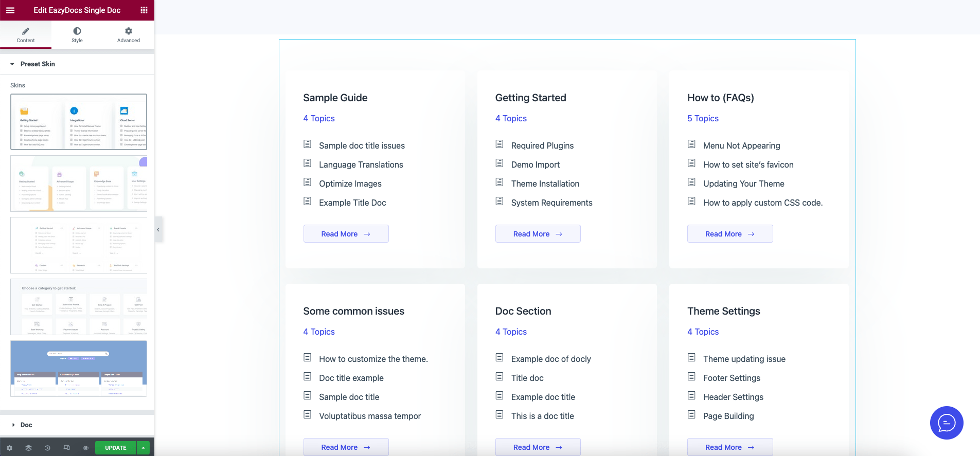Open 'System Requirements' doc
This screenshot has width=980, height=456.
551,203
